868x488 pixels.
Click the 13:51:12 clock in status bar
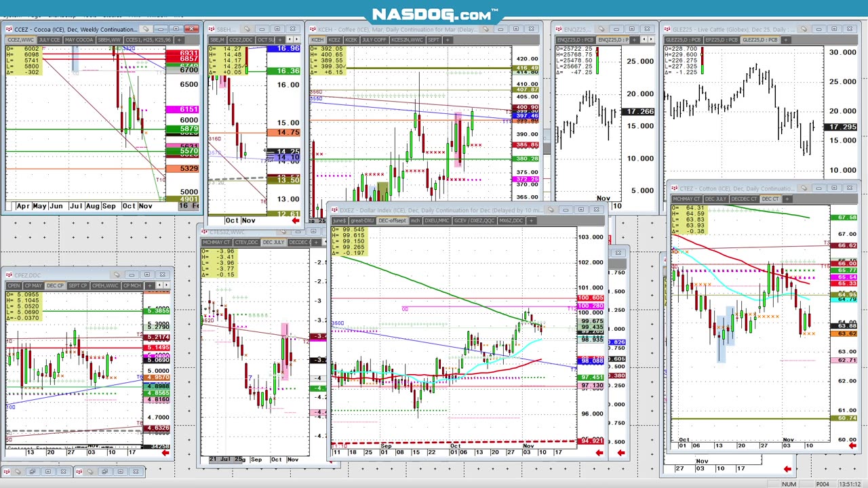[850, 484]
